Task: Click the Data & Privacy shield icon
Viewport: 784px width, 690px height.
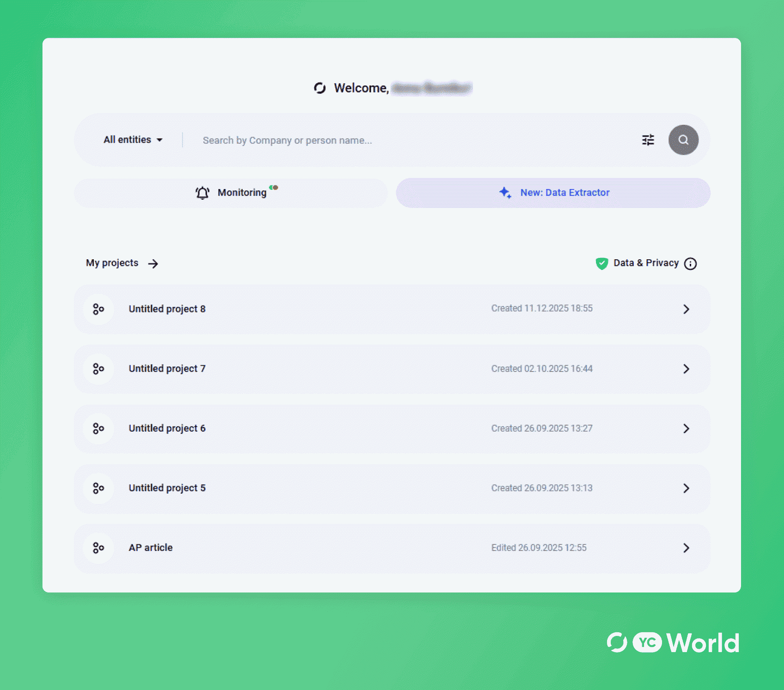Action: [x=602, y=263]
